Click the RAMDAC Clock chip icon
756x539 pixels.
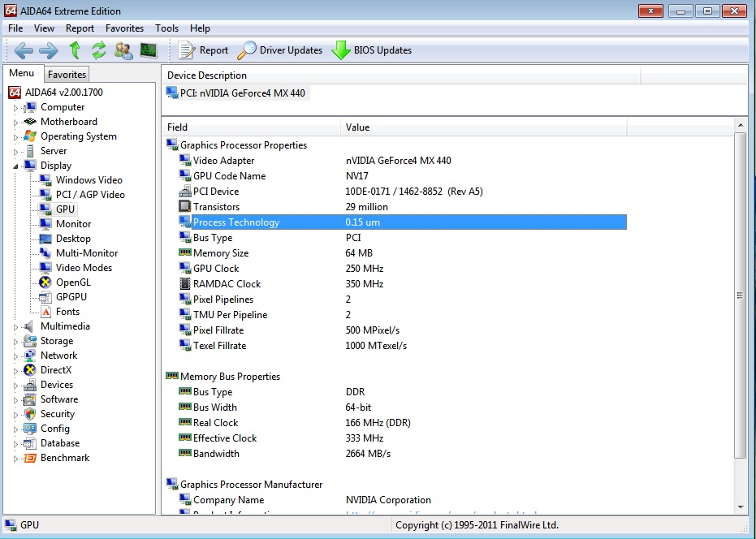pyautogui.click(x=184, y=283)
